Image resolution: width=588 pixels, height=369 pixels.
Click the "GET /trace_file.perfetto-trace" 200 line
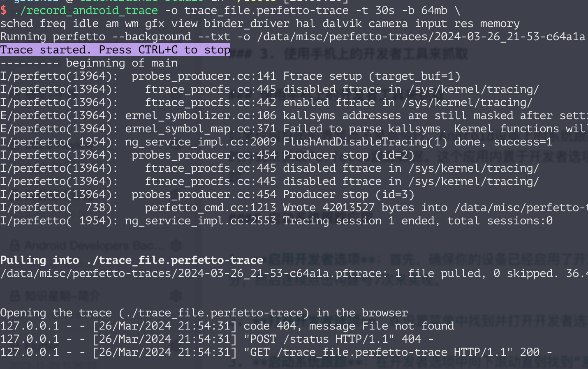coord(397,352)
